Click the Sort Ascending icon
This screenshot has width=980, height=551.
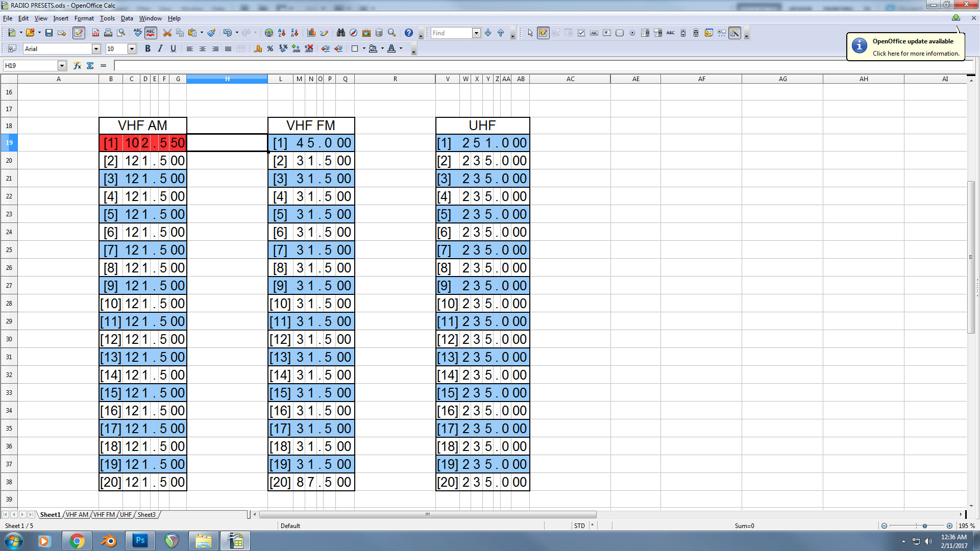pos(282,33)
